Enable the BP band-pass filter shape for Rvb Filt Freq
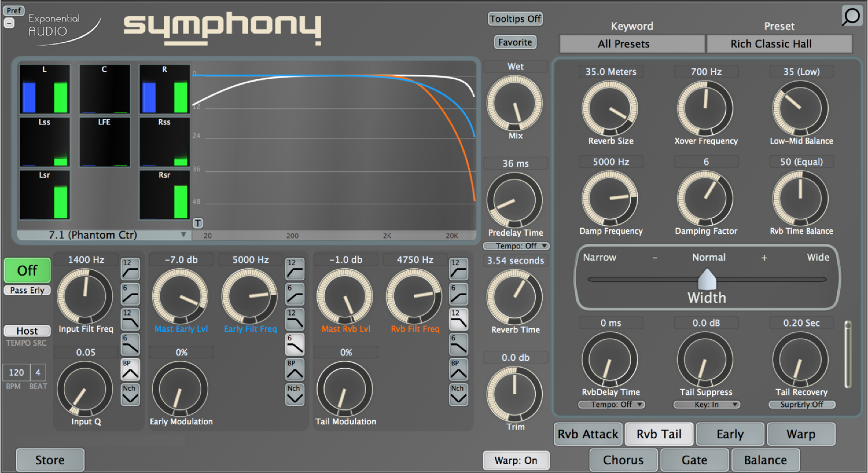 tap(458, 369)
